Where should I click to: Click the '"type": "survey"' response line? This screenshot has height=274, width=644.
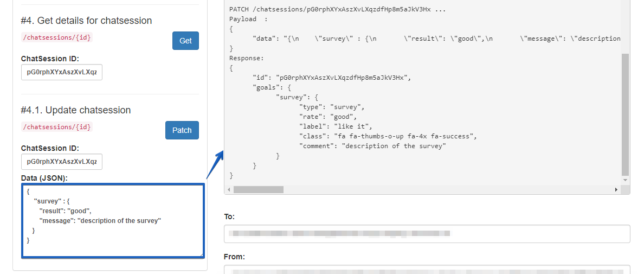pos(332,107)
